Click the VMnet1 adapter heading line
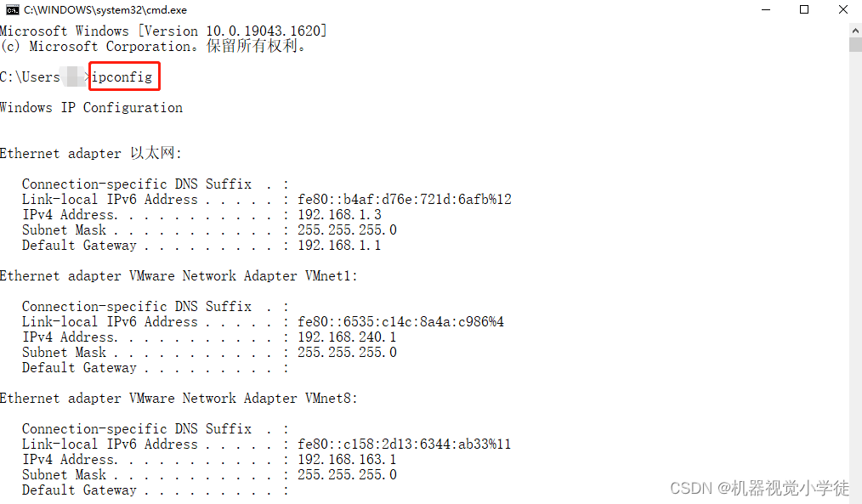This screenshot has width=862, height=504. click(179, 276)
